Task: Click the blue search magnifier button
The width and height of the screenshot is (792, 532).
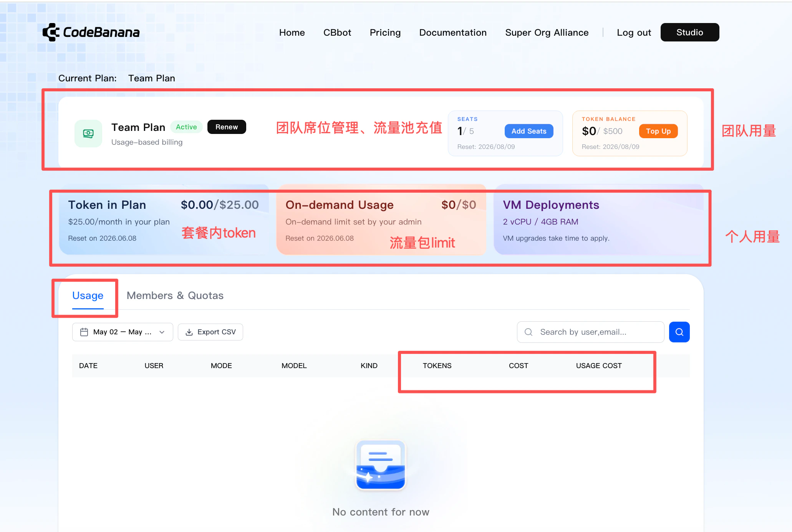Action: [679, 332]
